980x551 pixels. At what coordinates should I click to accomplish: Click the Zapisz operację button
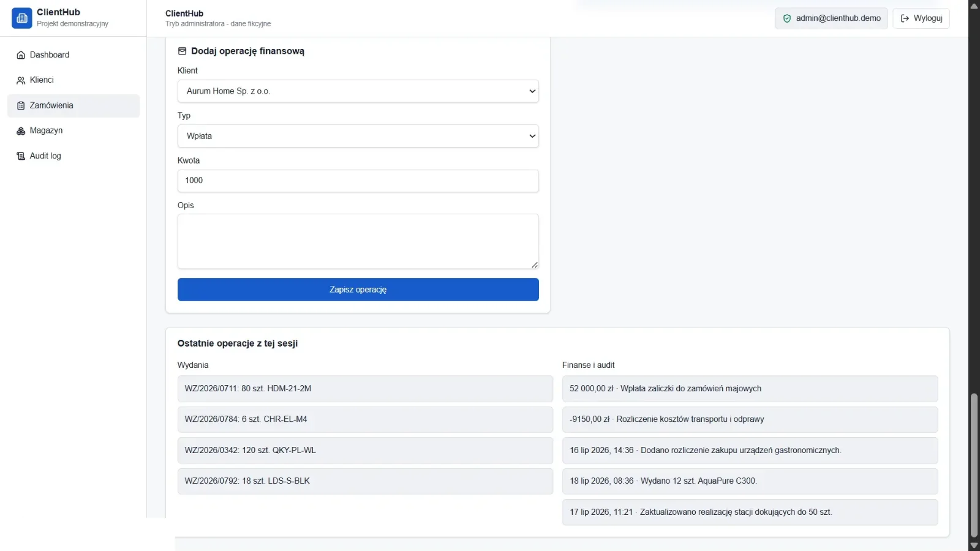(x=358, y=290)
